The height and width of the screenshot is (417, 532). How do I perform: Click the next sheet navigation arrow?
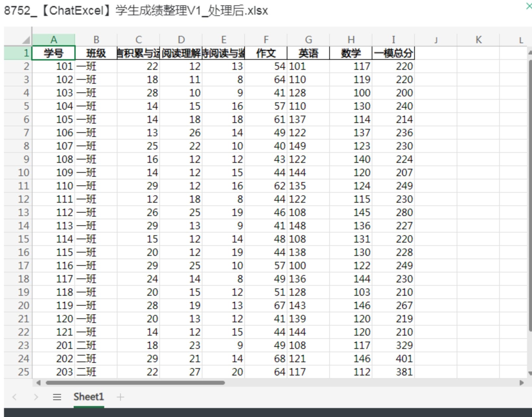36,397
